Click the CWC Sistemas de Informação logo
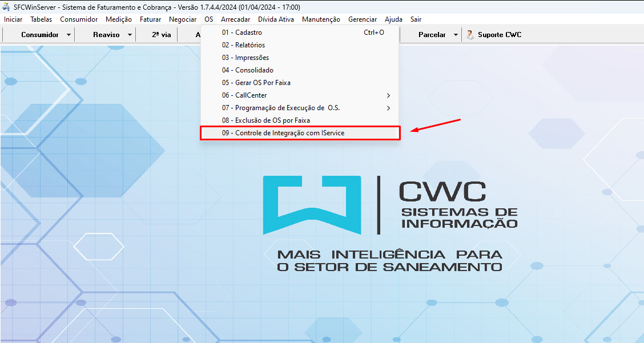Screen dimensions: 644x343 coord(390,204)
